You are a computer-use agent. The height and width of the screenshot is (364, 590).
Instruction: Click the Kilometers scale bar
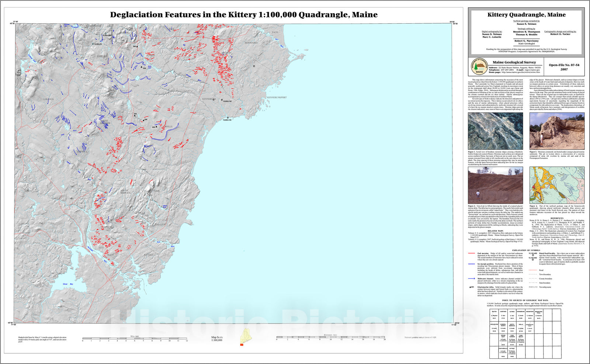[x=331, y=337]
